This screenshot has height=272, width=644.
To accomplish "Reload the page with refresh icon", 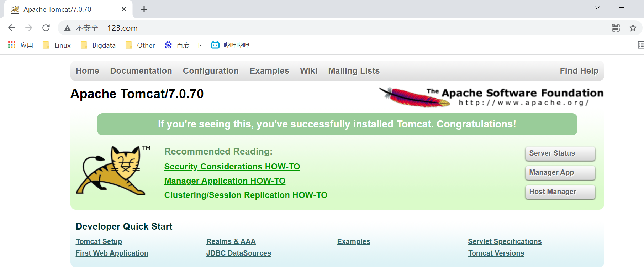I will click(46, 28).
